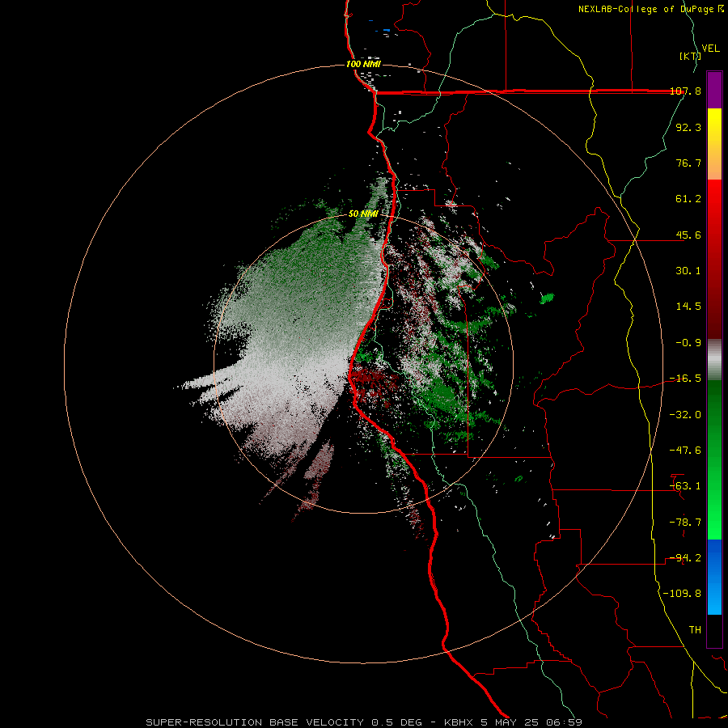The width and height of the screenshot is (728, 728).
Task: Click the VEL legend heading
Action: (710, 49)
